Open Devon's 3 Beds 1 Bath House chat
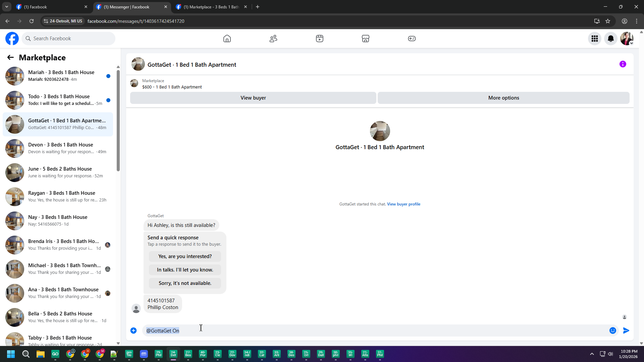Screen dimensions: 644x362 click(x=58, y=148)
